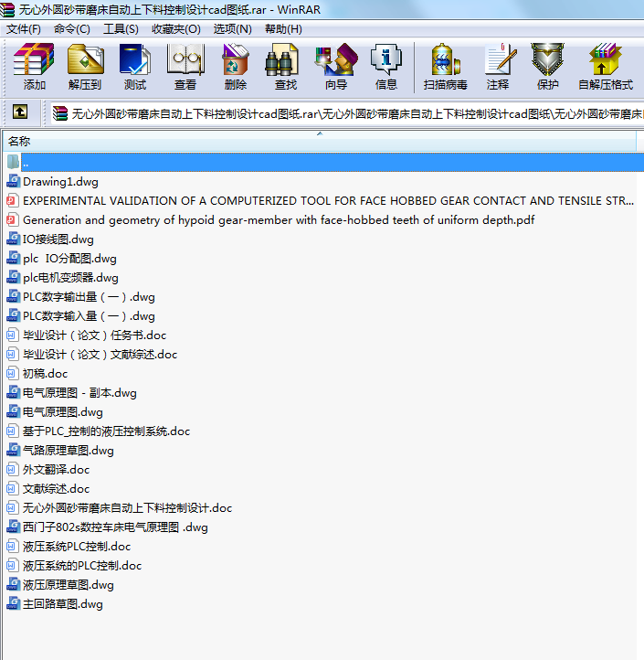The width and height of the screenshot is (644, 660).
Task: Click the Test (测试) archive icon
Action: pyautogui.click(x=134, y=67)
